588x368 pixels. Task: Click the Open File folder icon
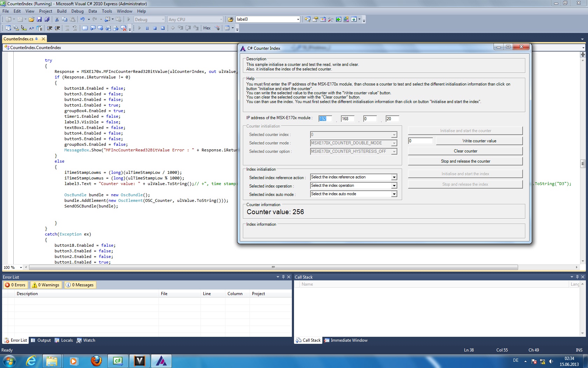31,20
